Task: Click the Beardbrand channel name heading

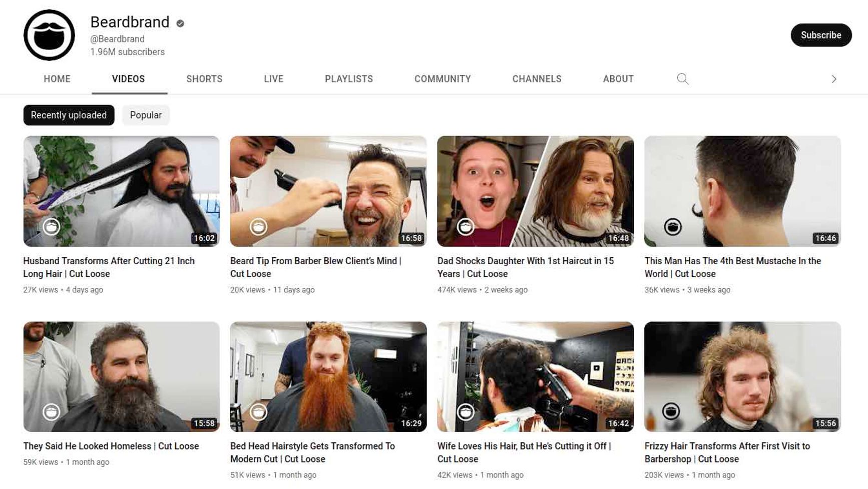Action: (x=130, y=22)
